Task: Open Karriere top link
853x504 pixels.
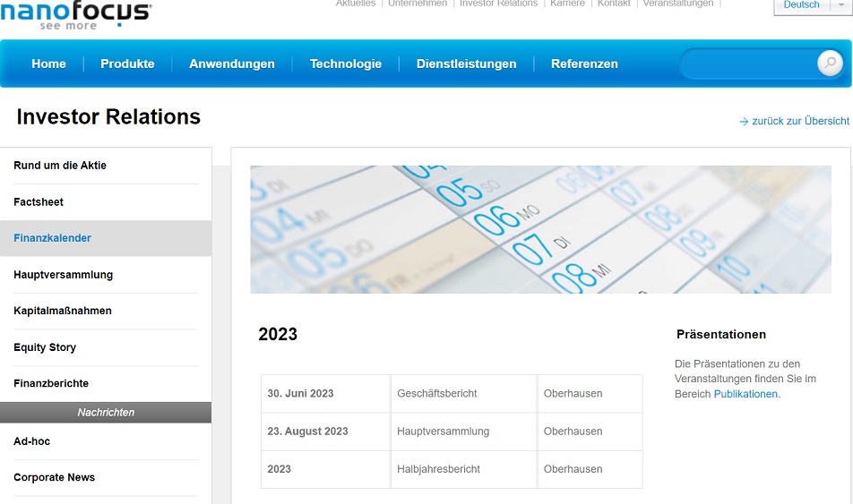Action: click(567, 4)
